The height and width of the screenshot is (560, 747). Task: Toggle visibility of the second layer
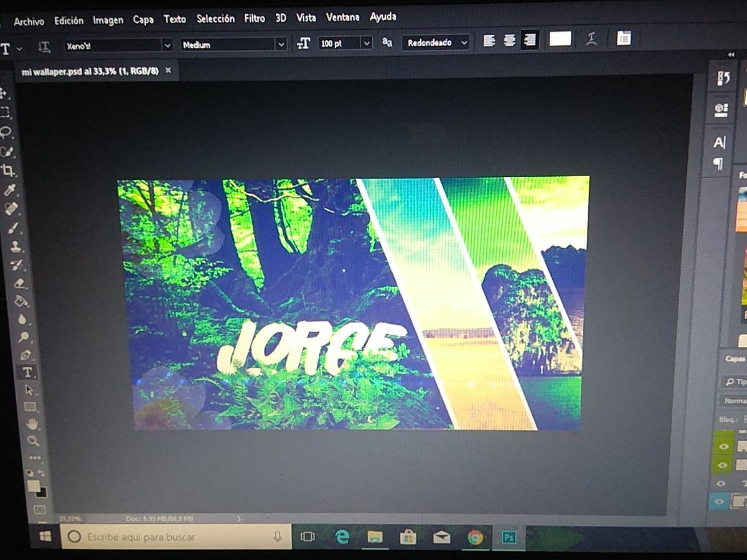(721, 465)
